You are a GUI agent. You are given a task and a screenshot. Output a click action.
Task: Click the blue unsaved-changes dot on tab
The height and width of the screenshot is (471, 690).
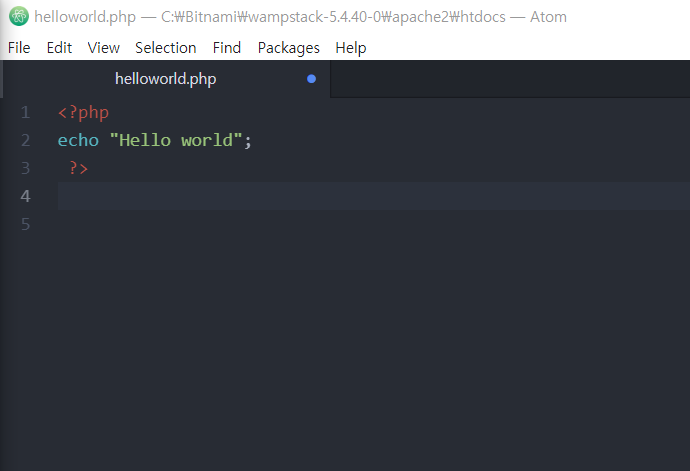click(x=312, y=79)
